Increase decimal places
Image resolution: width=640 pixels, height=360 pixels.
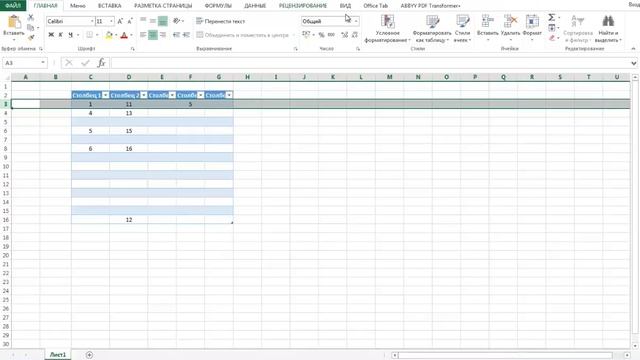[344, 35]
